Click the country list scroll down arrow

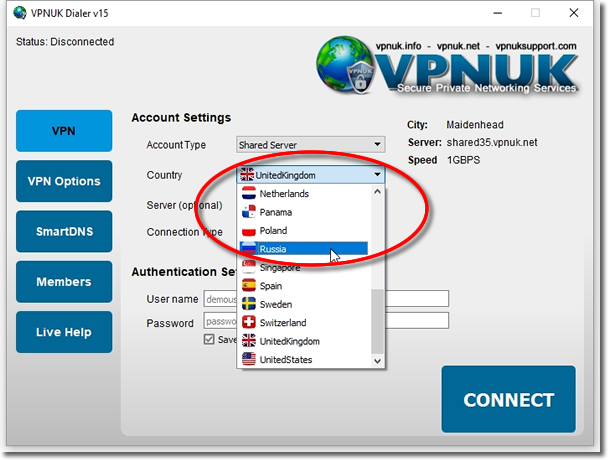pos(377,361)
